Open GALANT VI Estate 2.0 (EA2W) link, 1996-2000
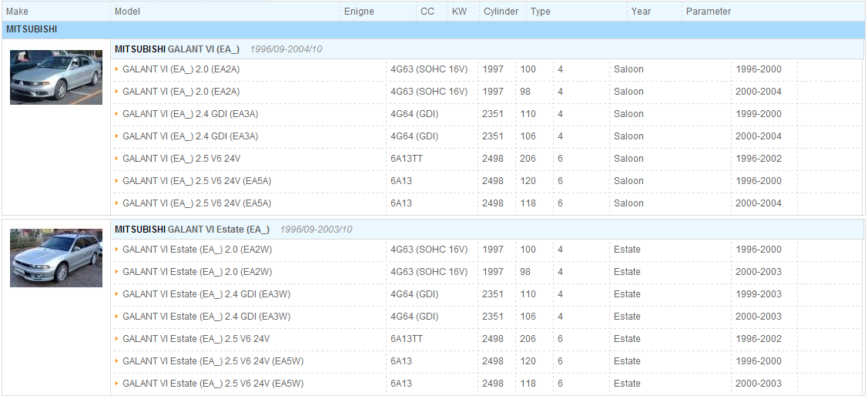This screenshot has width=868, height=399. coord(197,249)
